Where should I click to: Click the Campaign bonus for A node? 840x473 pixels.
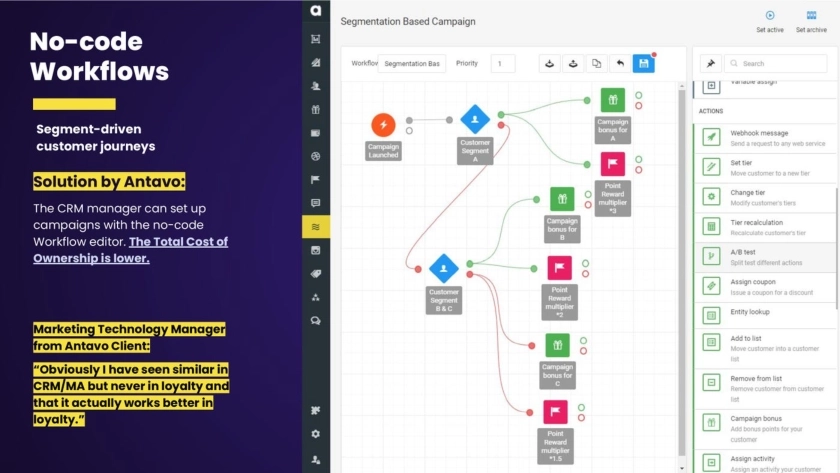click(612, 100)
